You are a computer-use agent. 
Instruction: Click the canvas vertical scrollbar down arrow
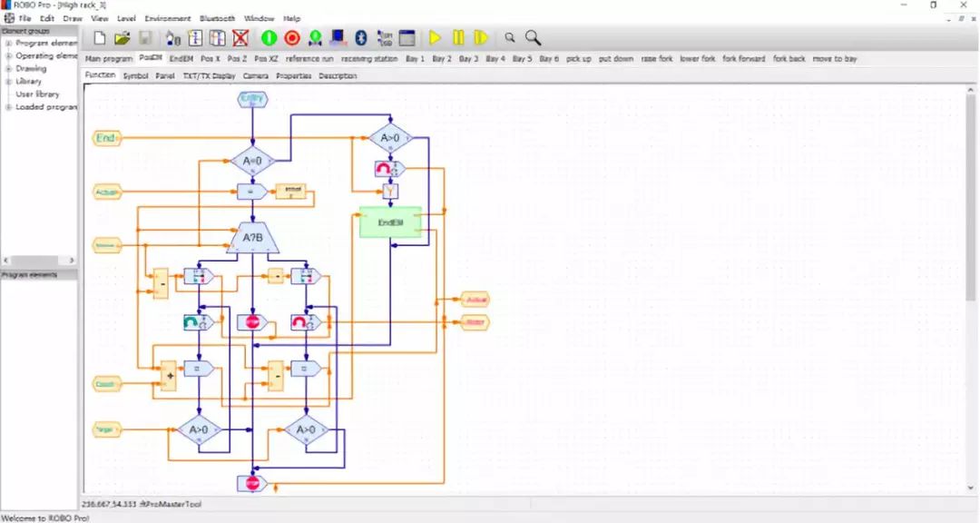click(x=971, y=488)
